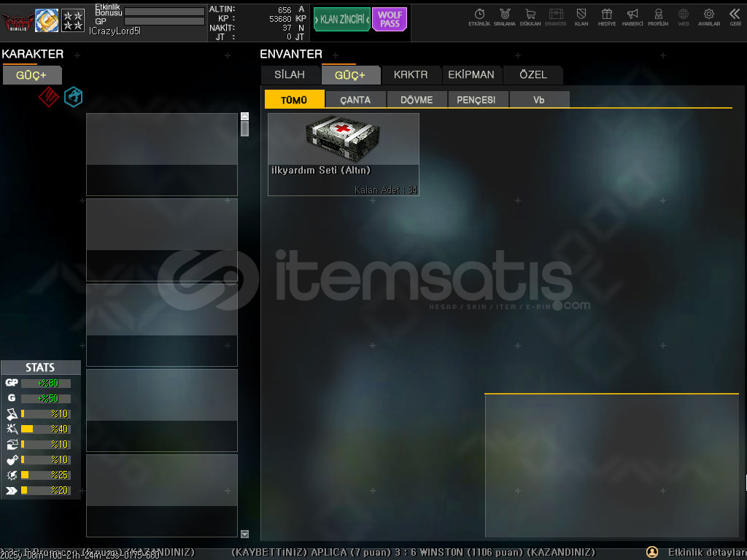The width and height of the screenshot is (747, 560).
Task: Select the DÖVME filter sub-tab
Action: [417, 99]
